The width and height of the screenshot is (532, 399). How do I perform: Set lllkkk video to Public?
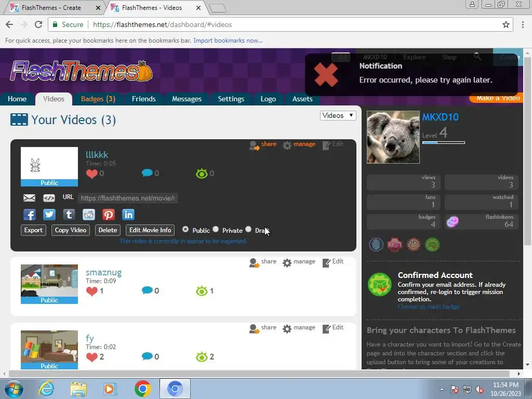click(x=185, y=229)
